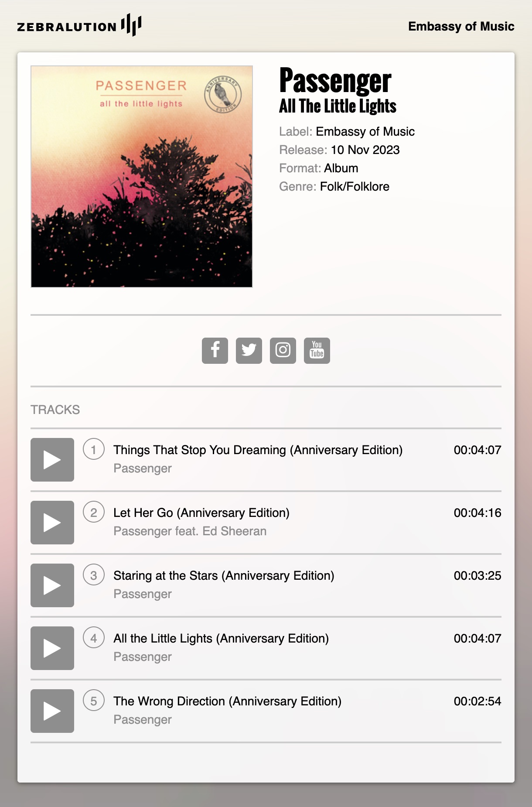Select track number 1 circle
Image resolution: width=532 pixels, height=807 pixels.
[x=94, y=449]
